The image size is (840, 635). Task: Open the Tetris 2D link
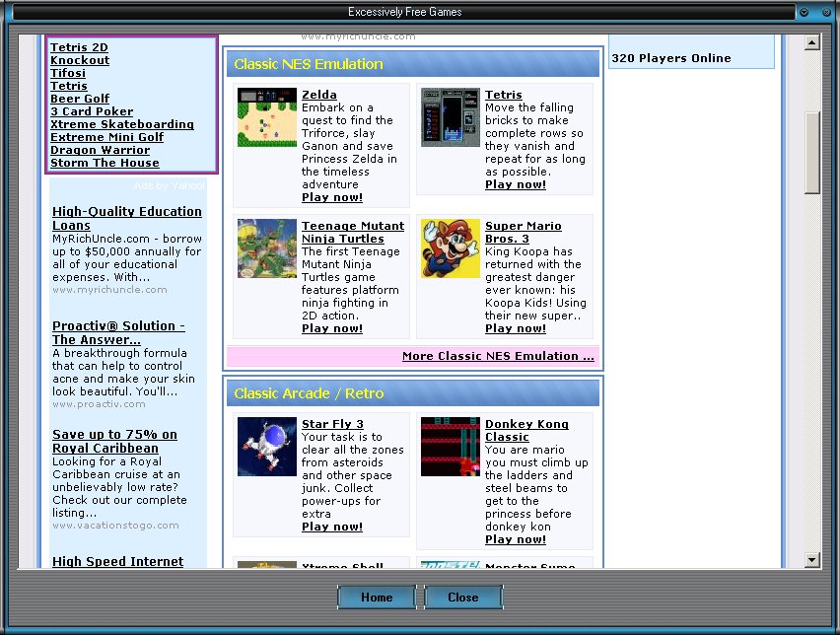tap(79, 47)
